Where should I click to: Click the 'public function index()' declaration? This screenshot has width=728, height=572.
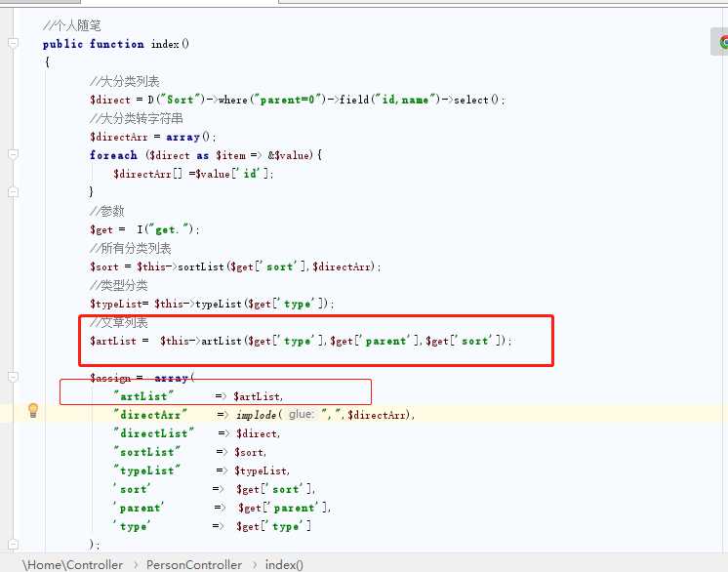click(x=115, y=44)
